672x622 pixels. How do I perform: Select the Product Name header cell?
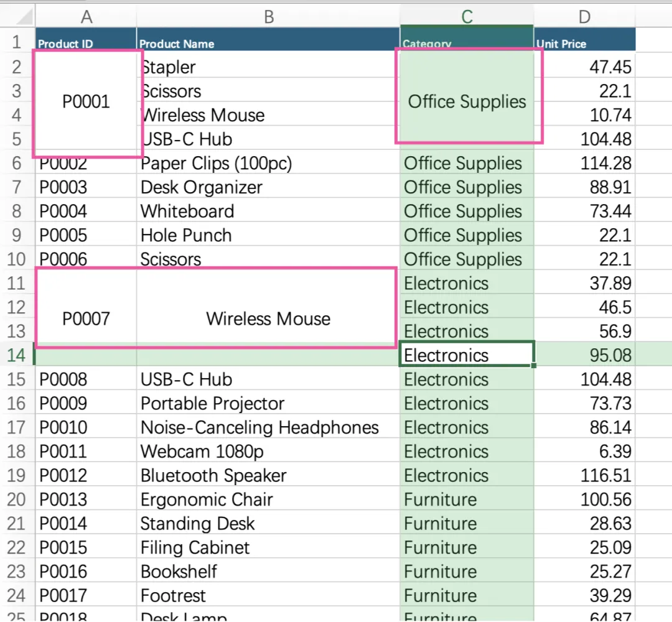268,40
